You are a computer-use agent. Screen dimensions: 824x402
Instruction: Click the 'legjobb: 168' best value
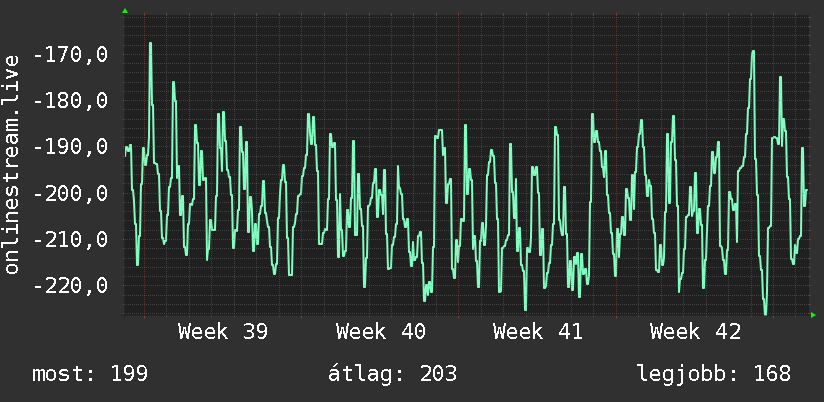pyautogui.click(x=714, y=374)
